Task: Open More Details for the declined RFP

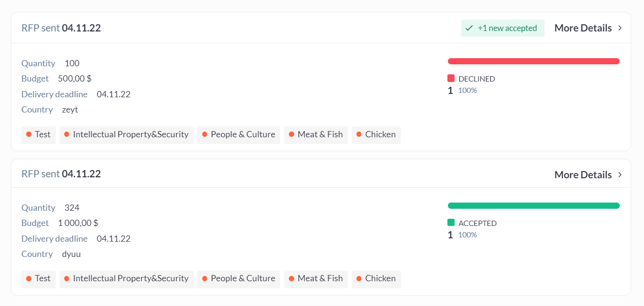Action: click(583, 28)
